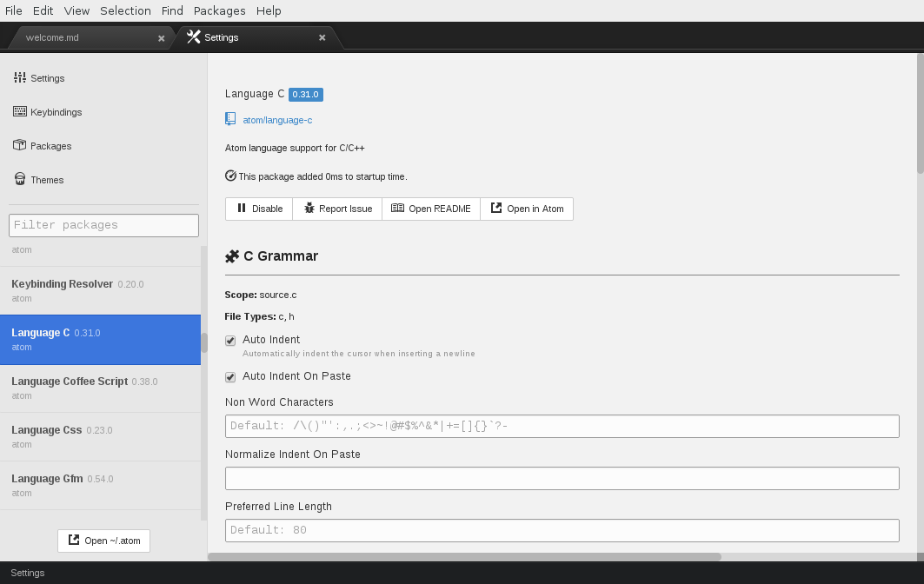924x584 pixels.
Task: Go to Keybindings section in sidebar
Action: coord(56,112)
